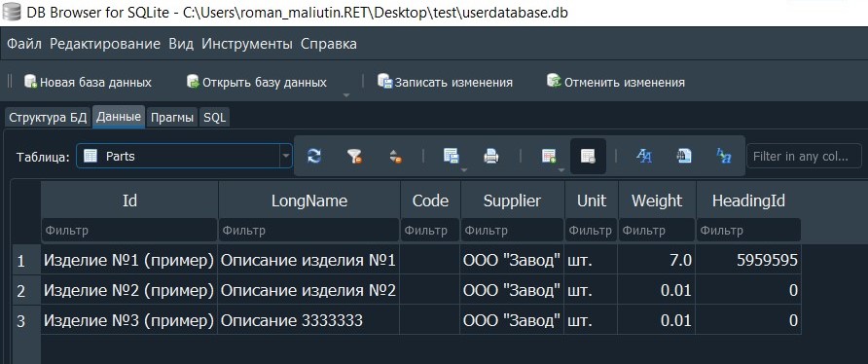This screenshot has height=364, width=868.
Task: Select HeadingId cell 5959595
Action: point(748,260)
